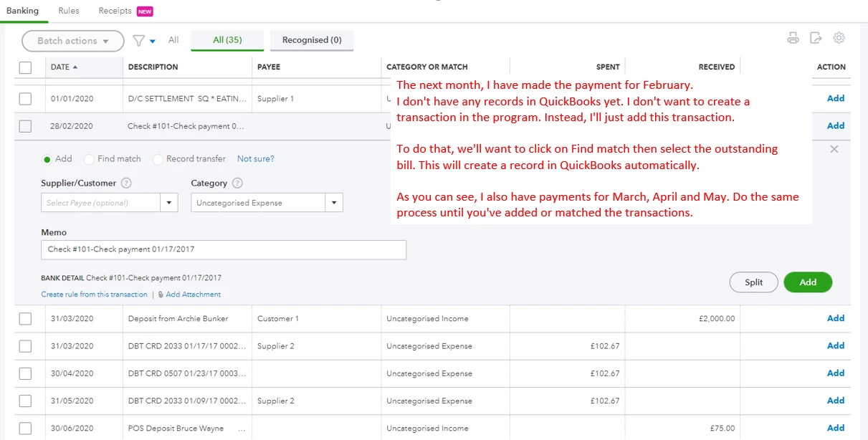Screen dimensions: 868x440
Task: Click the Split button
Action: point(753,282)
